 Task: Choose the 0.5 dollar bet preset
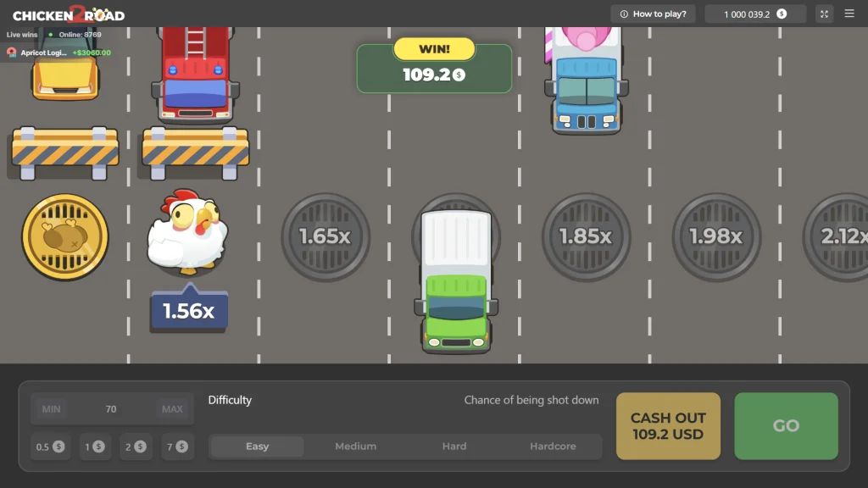tap(50, 446)
